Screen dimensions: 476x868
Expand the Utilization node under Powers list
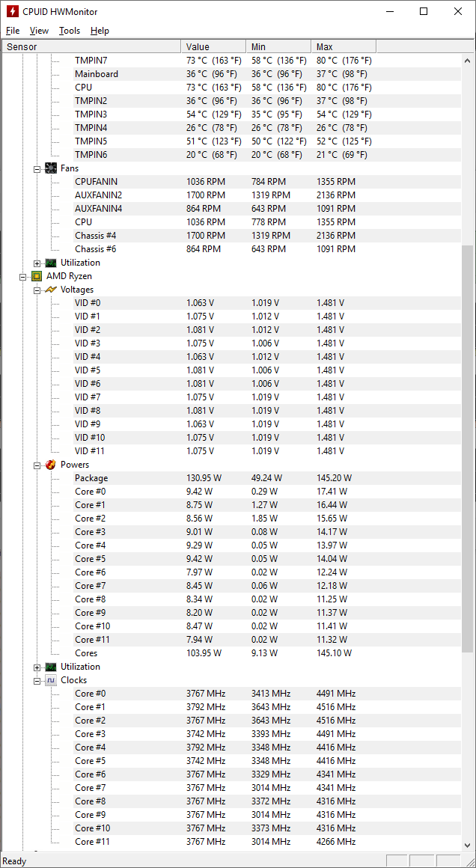(x=37, y=667)
